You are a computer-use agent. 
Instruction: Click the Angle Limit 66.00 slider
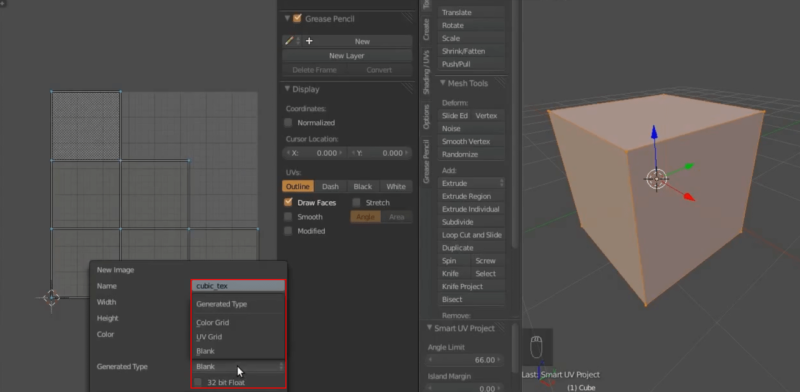(x=465, y=360)
